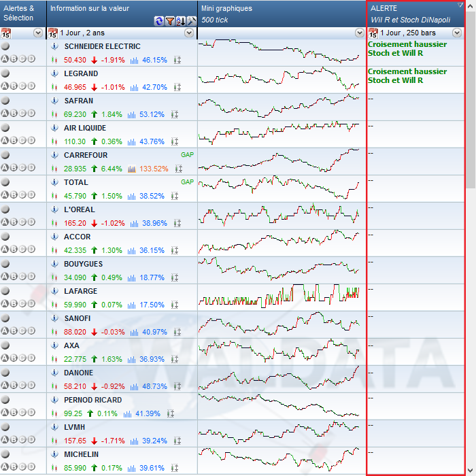
Task: Open '1 Jour , 2 ans' dropdown arrow
Action: (x=189, y=33)
